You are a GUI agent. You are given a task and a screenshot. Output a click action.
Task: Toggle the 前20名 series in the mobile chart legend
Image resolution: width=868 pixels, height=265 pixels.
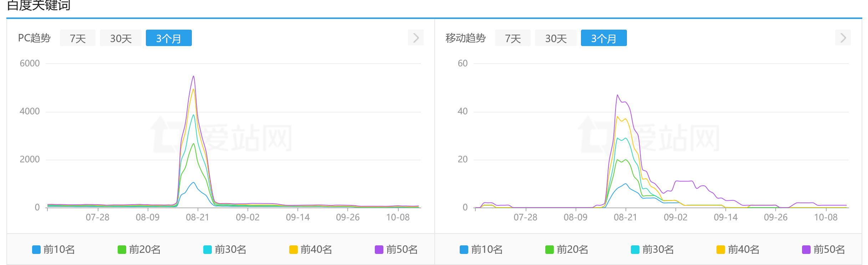click(567, 249)
